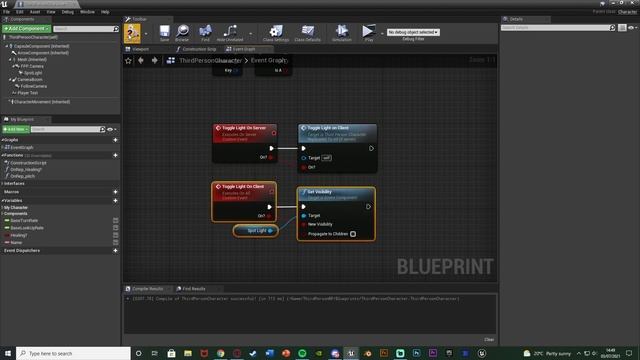Select CharacterMovement (Inherited) component
Image resolution: width=640 pixels, height=360 pixels.
(42, 102)
